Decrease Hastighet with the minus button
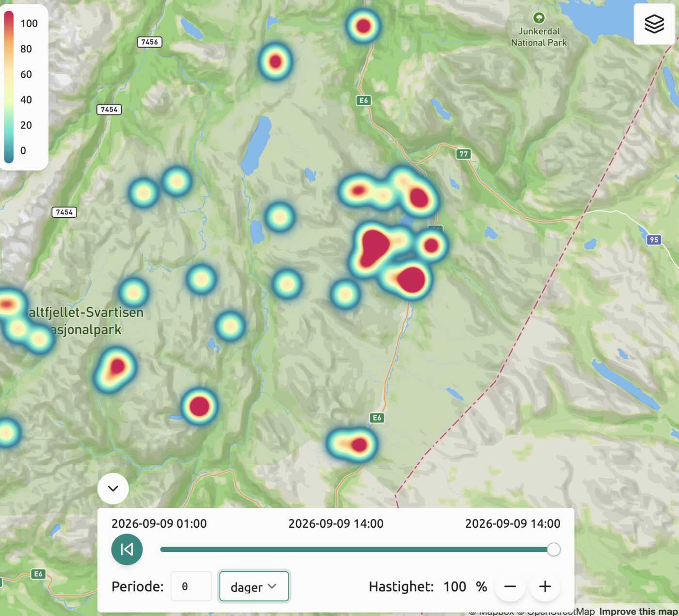Viewport: 679px width, 616px height. 510,586
